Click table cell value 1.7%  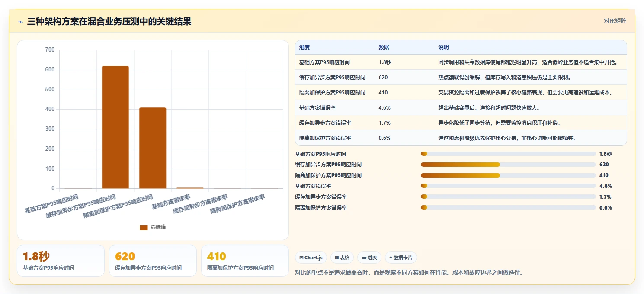[x=384, y=123]
